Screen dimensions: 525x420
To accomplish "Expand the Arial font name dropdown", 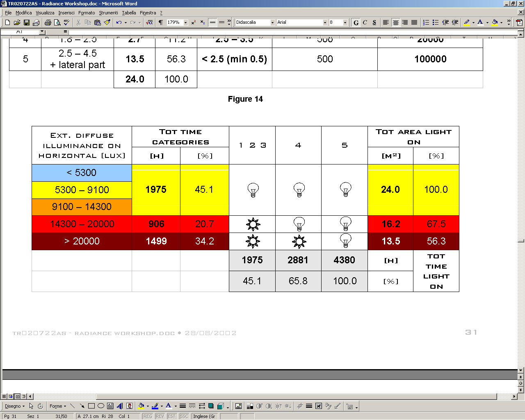I will [x=325, y=23].
